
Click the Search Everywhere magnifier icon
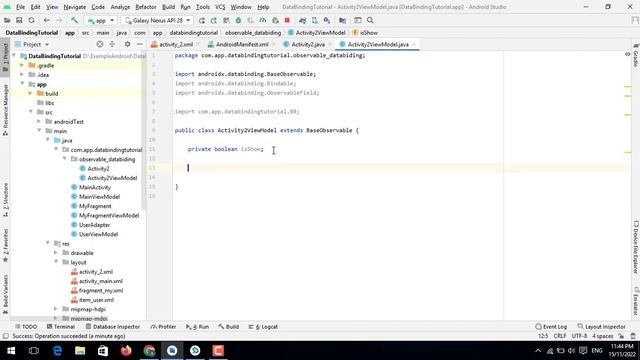370,20
